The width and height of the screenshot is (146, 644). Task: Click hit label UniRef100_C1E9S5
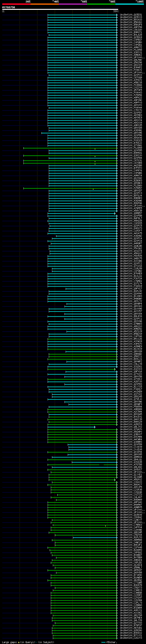[x=131, y=223]
